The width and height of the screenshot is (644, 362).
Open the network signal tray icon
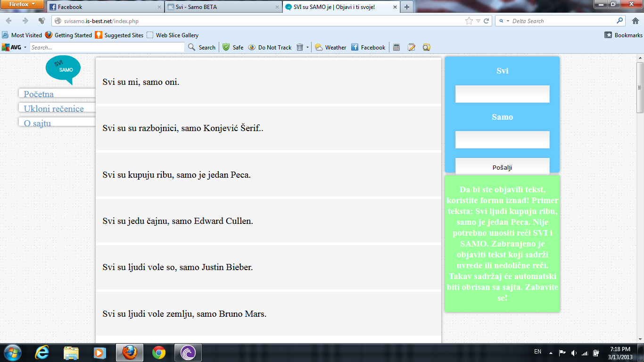pyautogui.click(x=585, y=353)
